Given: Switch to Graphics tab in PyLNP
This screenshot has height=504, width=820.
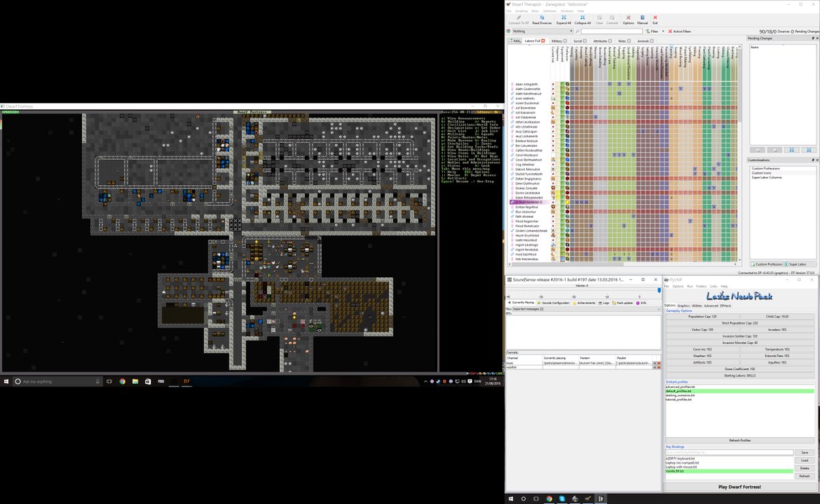Looking at the screenshot, I should pyautogui.click(x=683, y=306).
